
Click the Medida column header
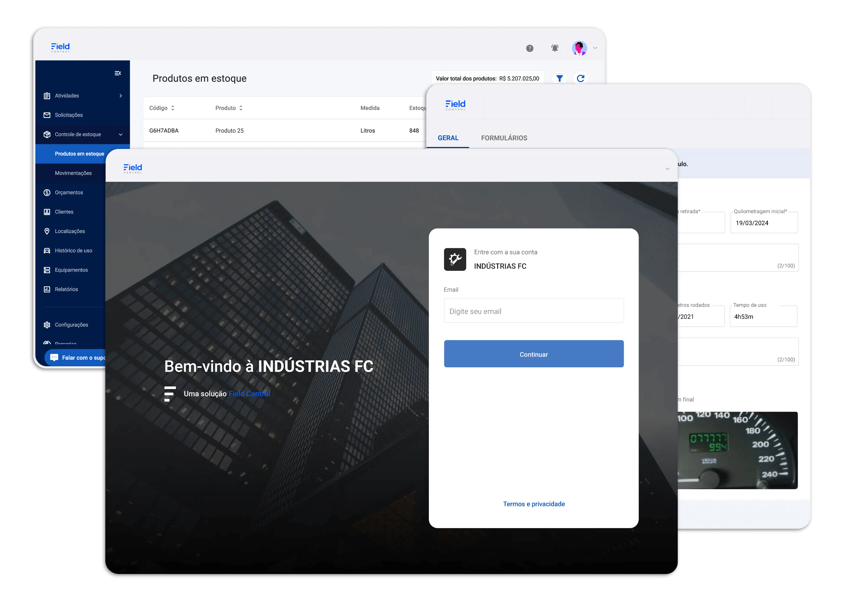click(x=370, y=108)
